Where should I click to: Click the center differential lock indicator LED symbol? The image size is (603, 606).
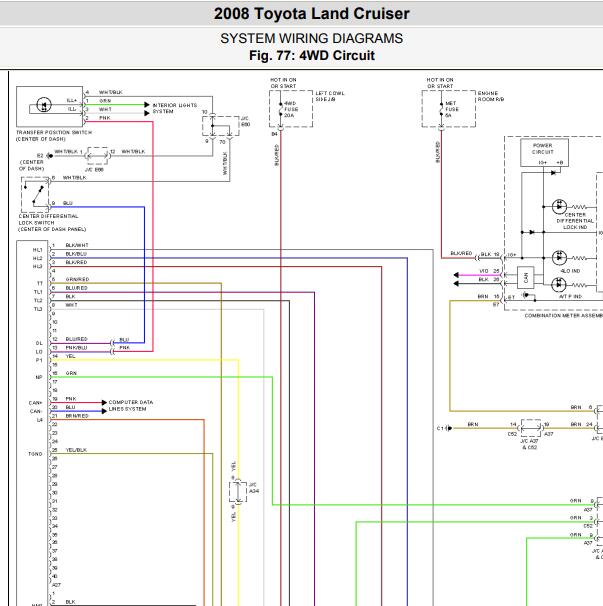coord(559,207)
